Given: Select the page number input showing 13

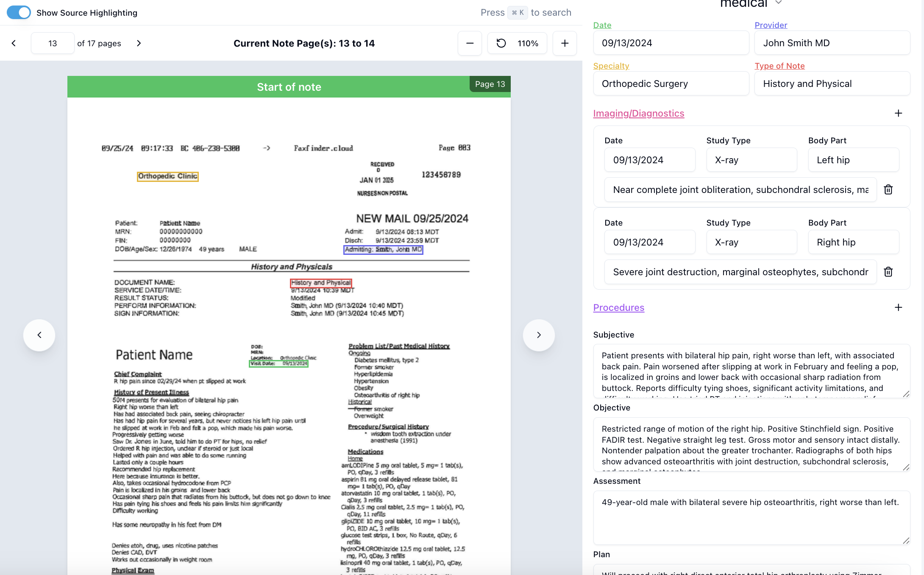Looking at the screenshot, I should [52, 43].
